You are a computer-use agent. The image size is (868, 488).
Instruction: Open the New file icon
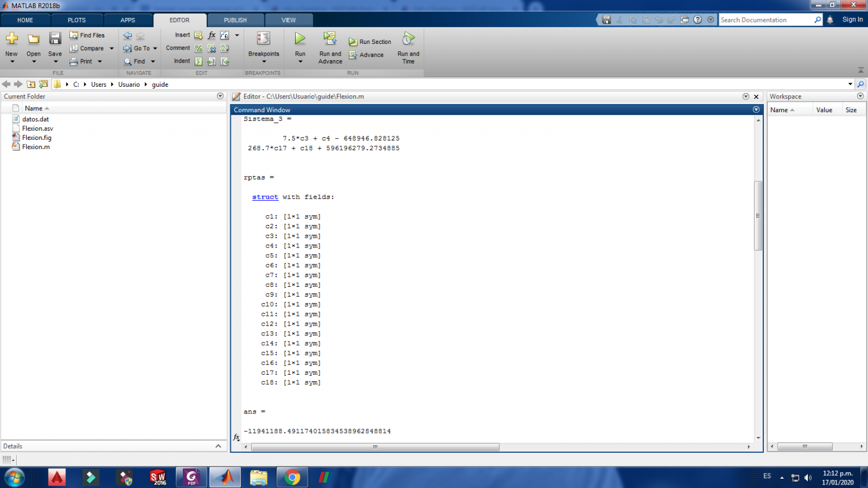12,39
